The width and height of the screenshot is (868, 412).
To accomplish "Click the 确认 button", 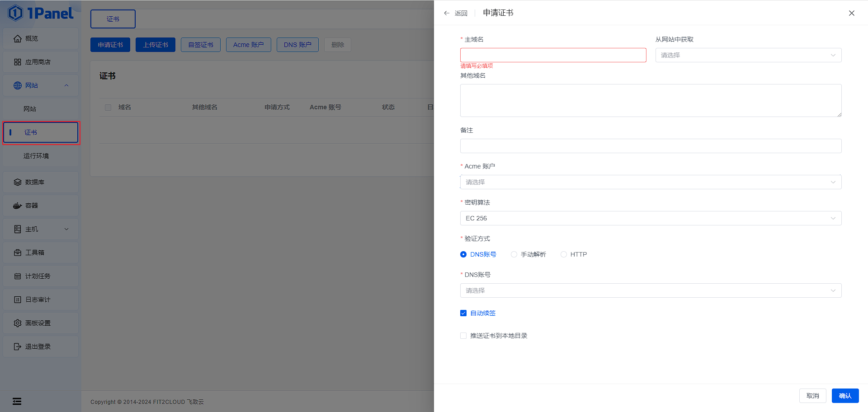I will coord(845,396).
